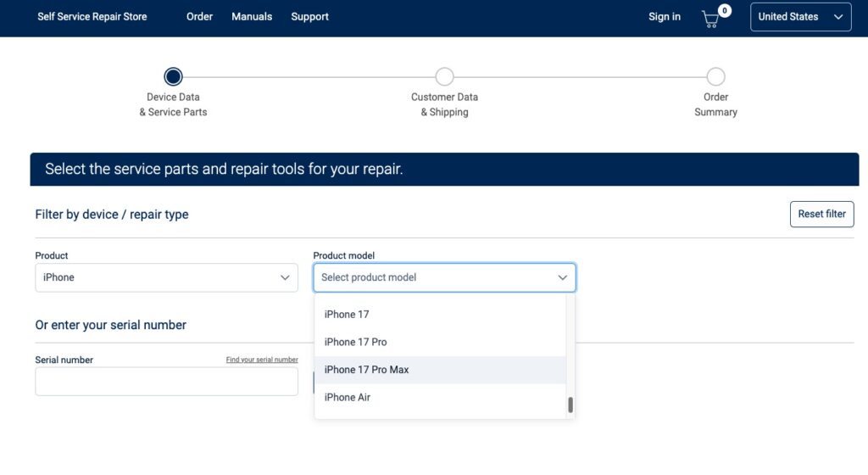This screenshot has height=475, width=868.
Task: Click into the Serial number input field
Action: point(166,382)
